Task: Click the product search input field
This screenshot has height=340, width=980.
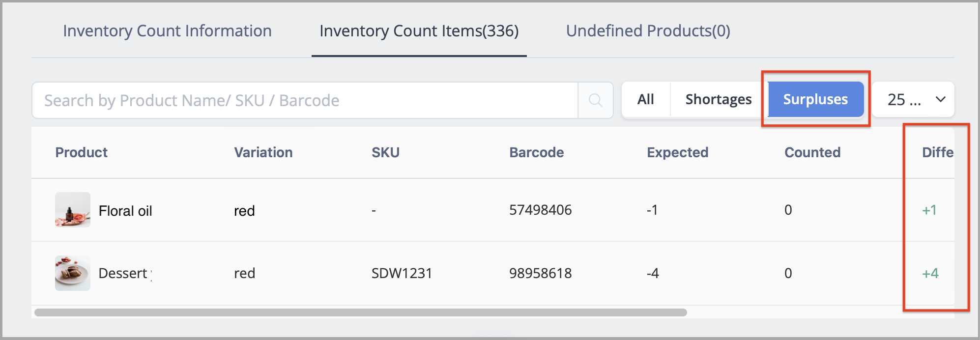Action: pos(305,100)
